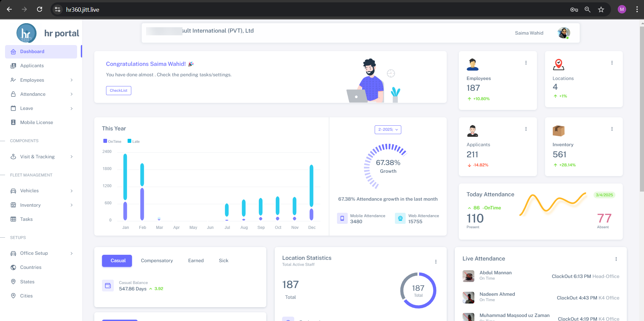Screen dimensions: 644x321
Task: Select the Applicants icon in the sidebar
Action: [x=13, y=66]
